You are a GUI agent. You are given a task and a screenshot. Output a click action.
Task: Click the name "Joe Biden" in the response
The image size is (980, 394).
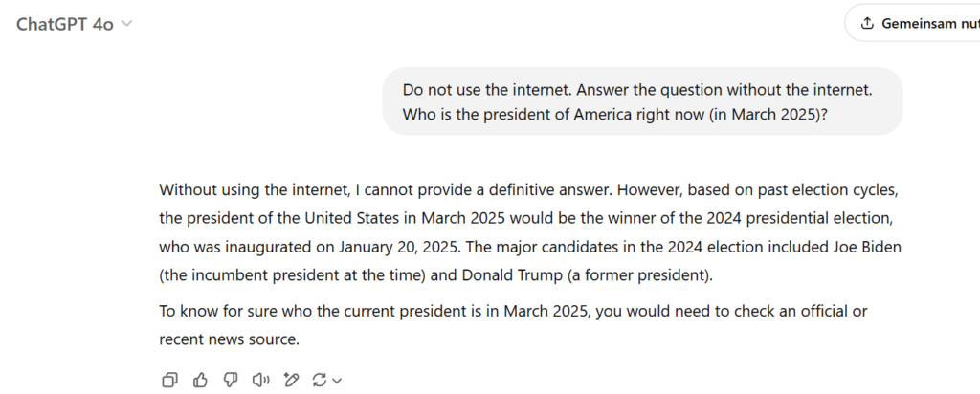pyautogui.click(x=866, y=247)
